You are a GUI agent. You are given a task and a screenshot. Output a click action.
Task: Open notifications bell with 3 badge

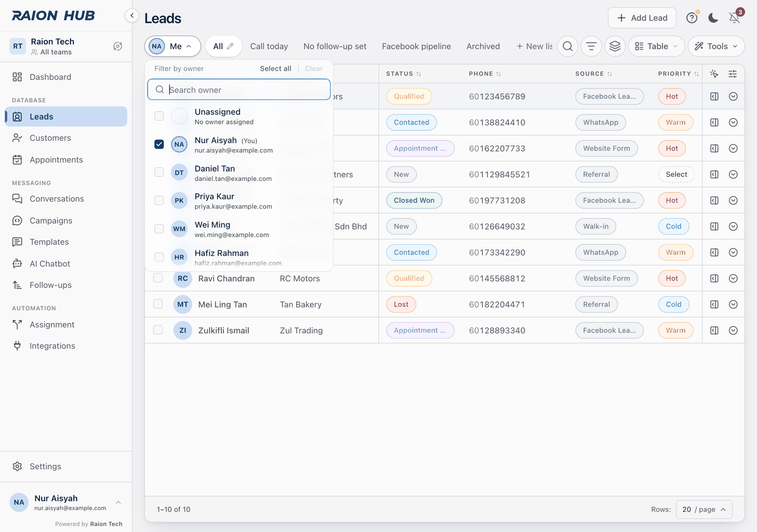point(735,17)
